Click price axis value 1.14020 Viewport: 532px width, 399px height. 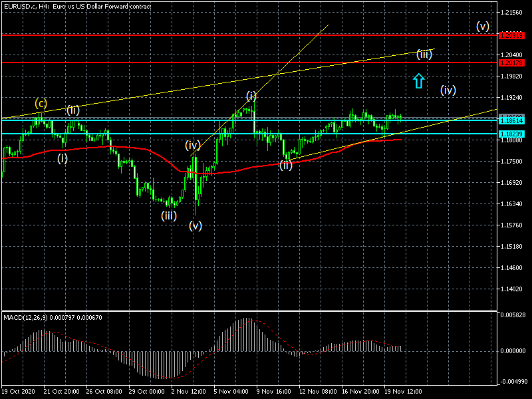pyautogui.click(x=511, y=289)
